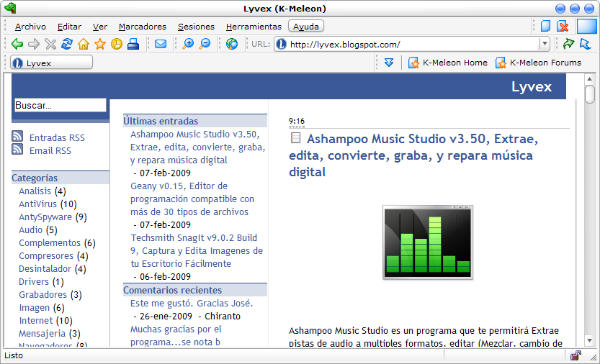The width and height of the screenshot is (600, 364).
Task: Open the K-Meleon Forums bookmark
Action: tap(538, 63)
